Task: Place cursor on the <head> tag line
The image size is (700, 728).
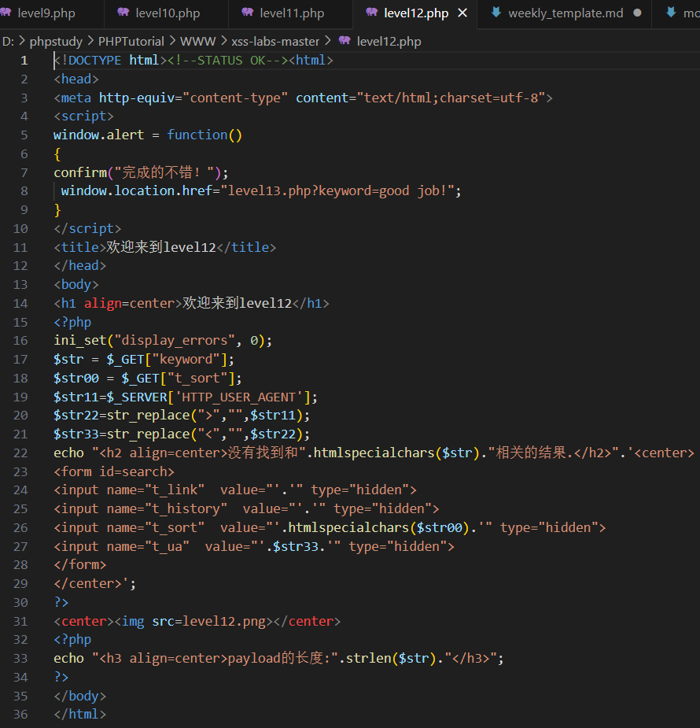Action: 76,79
